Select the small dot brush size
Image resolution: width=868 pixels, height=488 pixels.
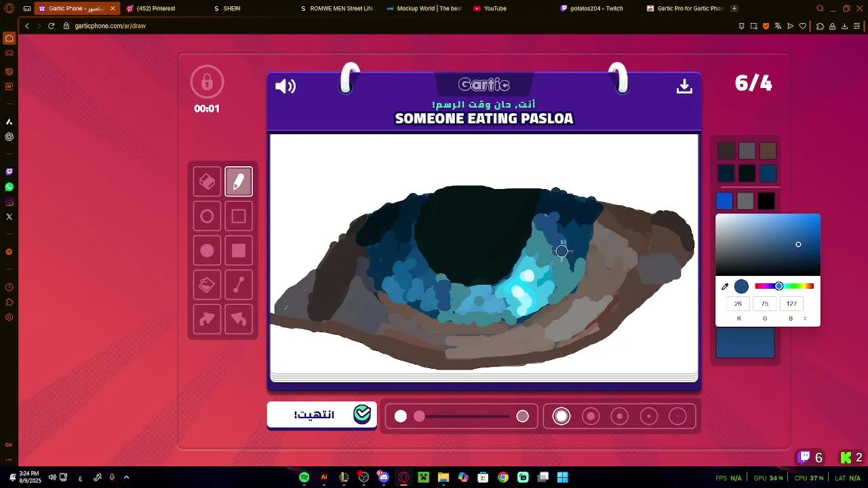pyautogui.click(x=649, y=416)
